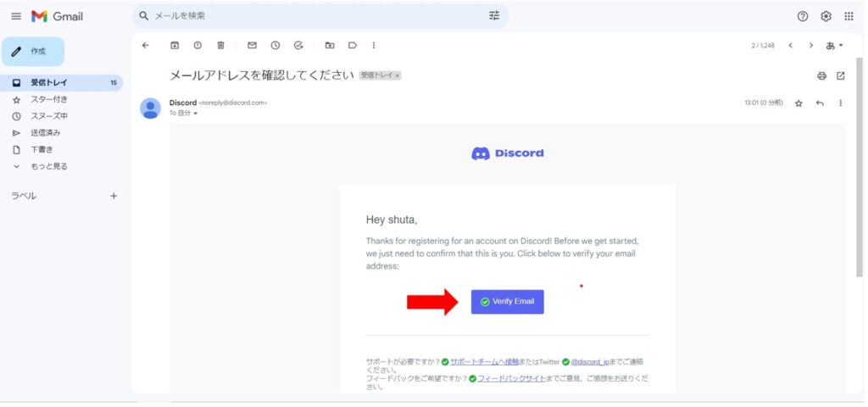Select 受信トレイ in the sidebar
868x407 pixels.
61,82
